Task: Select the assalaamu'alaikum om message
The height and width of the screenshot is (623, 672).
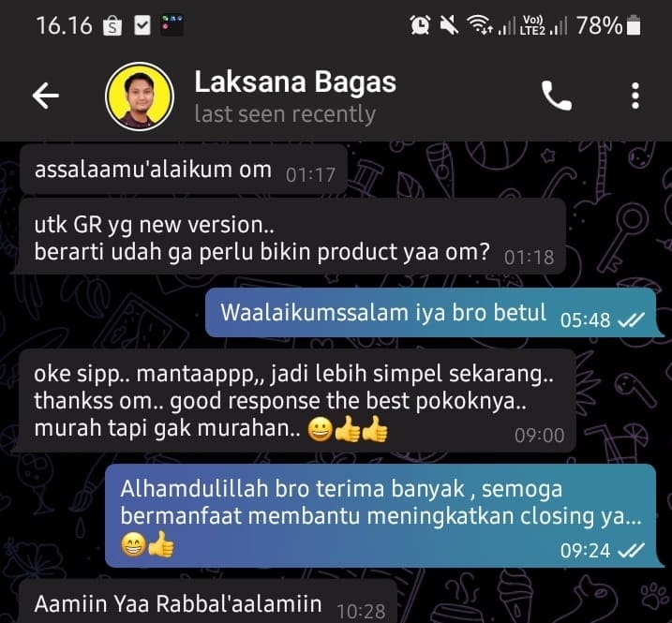Action: pos(184,170)
